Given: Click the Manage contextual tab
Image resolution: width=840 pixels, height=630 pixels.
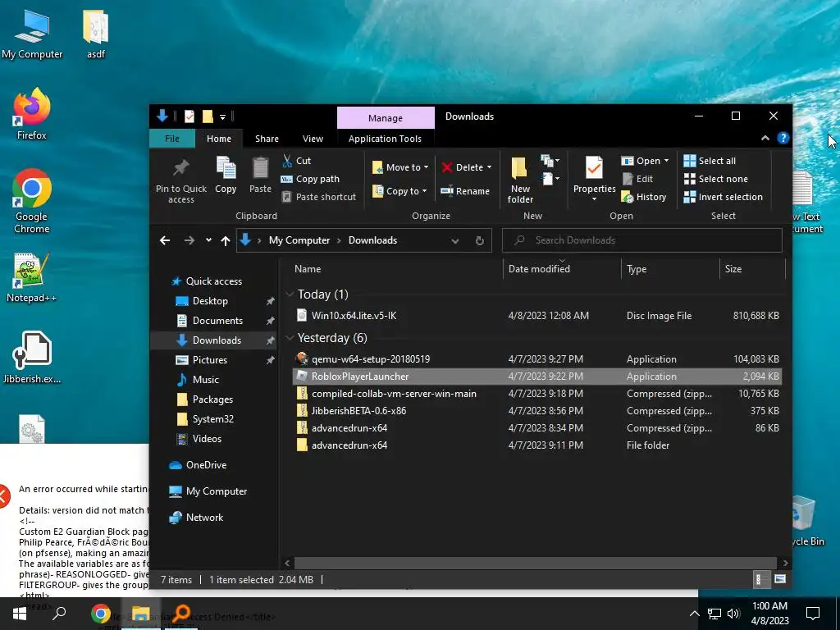Looking at the screenshot, I should click(x=386, y=118).
